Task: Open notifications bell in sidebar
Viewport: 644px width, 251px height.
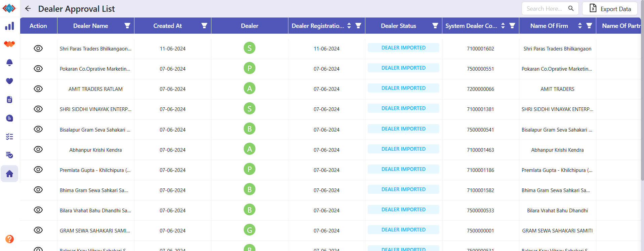Action: 9,63
